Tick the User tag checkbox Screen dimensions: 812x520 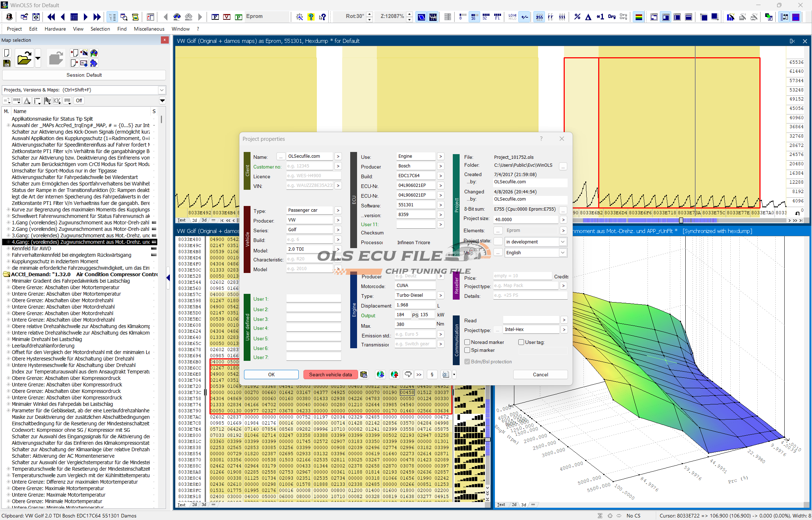[x=521, y=342]
